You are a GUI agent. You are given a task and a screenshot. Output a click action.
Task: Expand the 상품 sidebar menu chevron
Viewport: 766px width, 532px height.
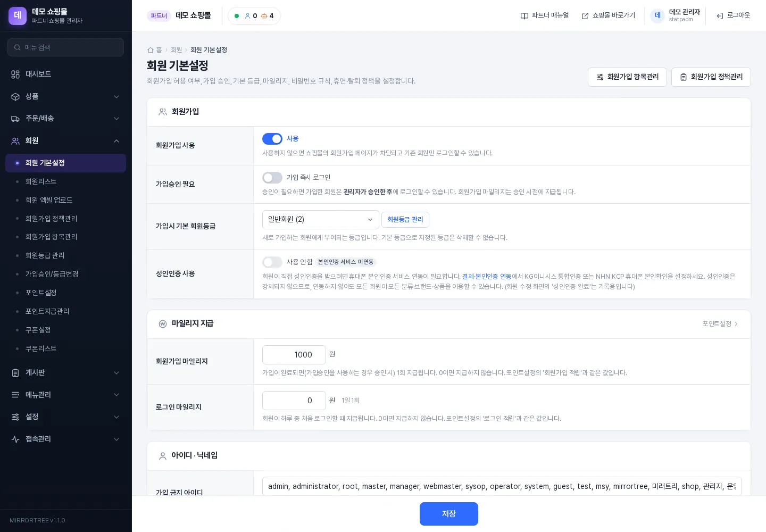116,97
